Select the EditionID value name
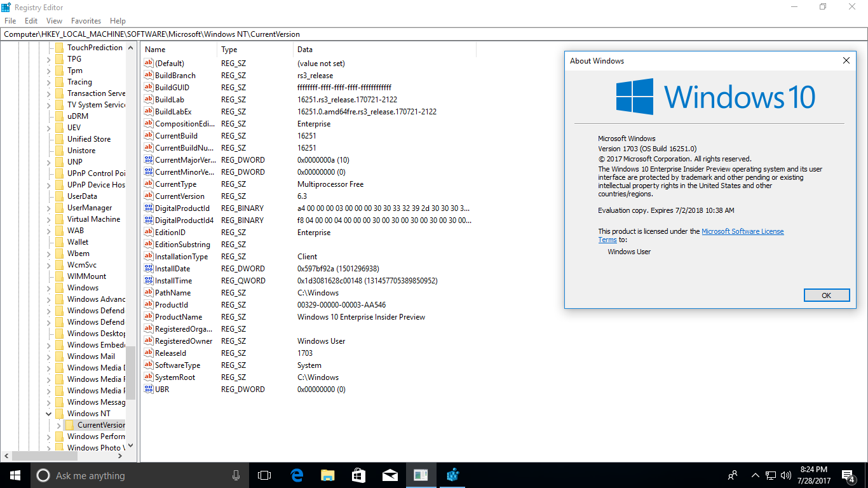The image size is (868, 488). click(170, 233)
